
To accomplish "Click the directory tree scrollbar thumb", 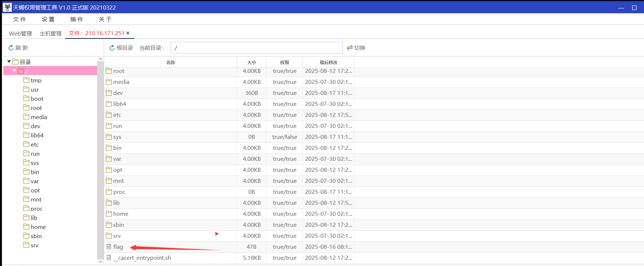I will pyautogui.click(x=100, y=160).
